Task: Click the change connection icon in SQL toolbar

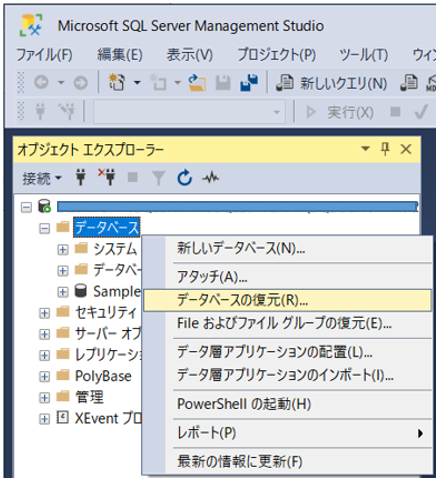Action: click(67, 111)
